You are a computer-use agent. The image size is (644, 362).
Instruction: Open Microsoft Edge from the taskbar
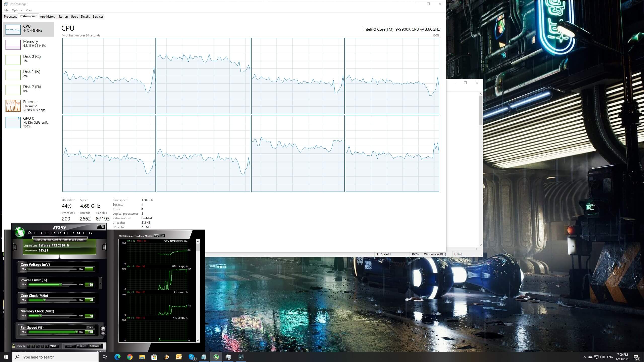[x=117, y=357]
